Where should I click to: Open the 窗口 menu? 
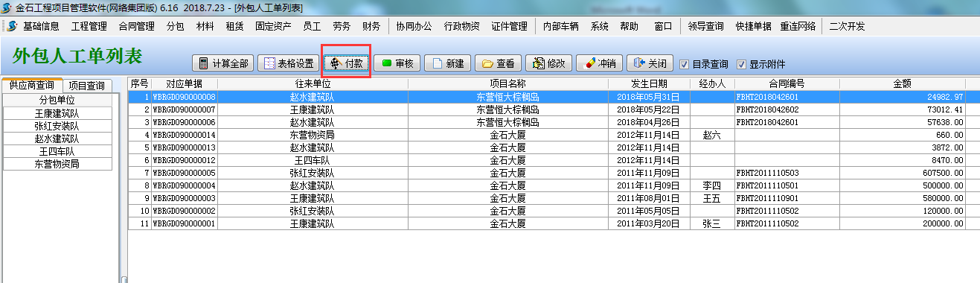(x=663, y=26)
